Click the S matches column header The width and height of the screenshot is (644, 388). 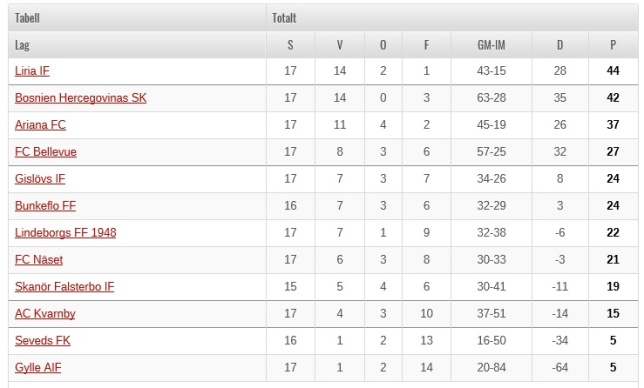(290, 45)
